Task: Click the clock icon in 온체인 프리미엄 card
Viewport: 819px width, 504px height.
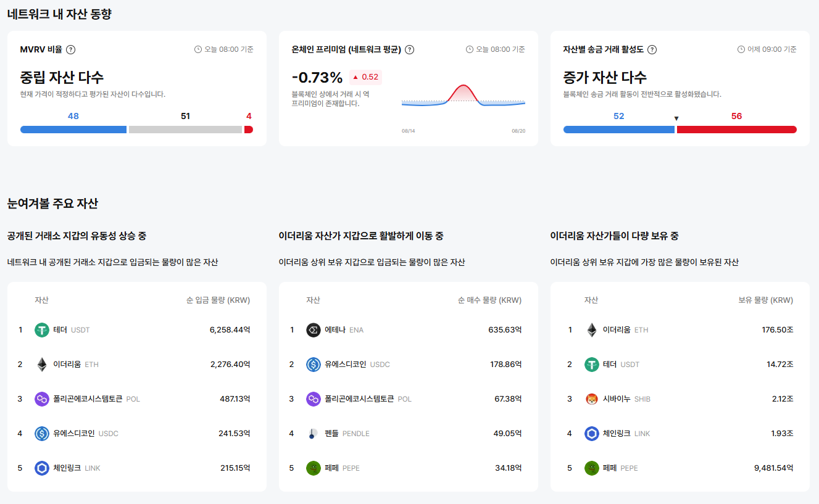Action: tap(469, 49)
